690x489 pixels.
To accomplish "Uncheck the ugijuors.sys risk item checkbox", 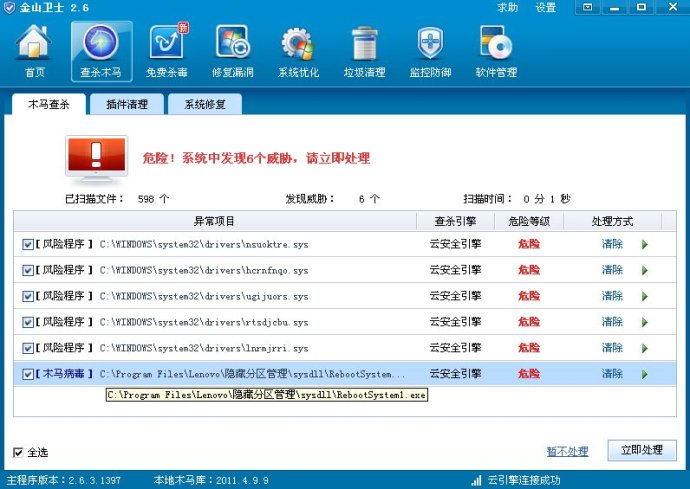I will click(27, 296).
